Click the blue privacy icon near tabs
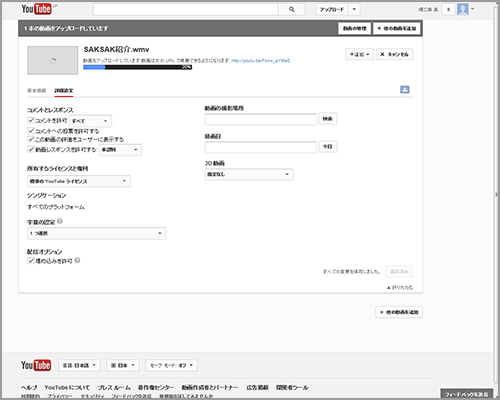500x400 pixels. pos(405,89)
